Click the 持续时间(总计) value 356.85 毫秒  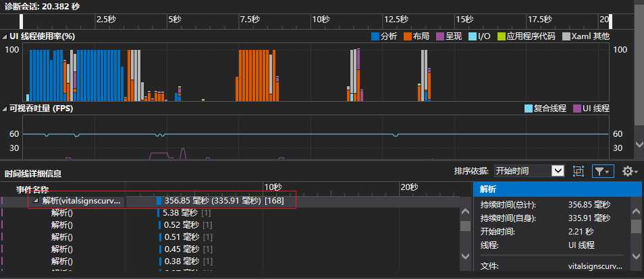(x=589, y=204)
